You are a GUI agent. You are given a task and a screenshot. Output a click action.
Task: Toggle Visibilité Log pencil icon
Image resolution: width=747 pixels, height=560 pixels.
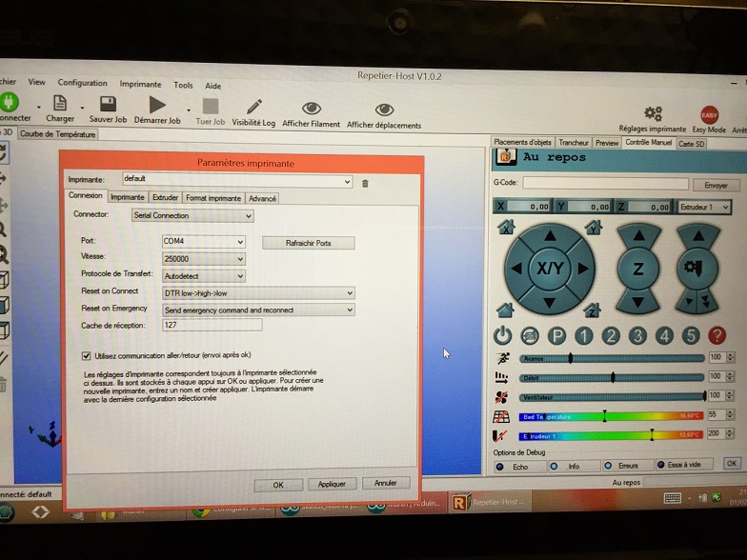tap(253, 107)
